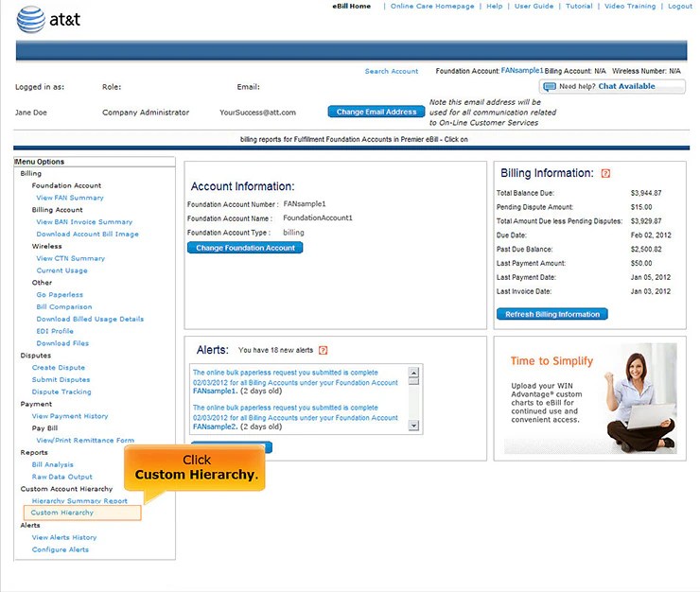Viewport: 700px width, 592px height.
Task: Open View FAN Summary
Action: click(x=70, y=198)
